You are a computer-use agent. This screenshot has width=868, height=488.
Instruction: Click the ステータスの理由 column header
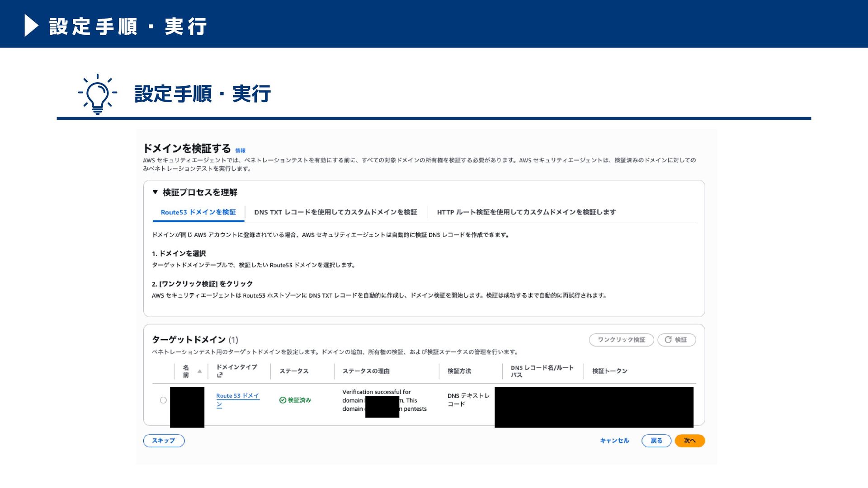tap(366, 371)
